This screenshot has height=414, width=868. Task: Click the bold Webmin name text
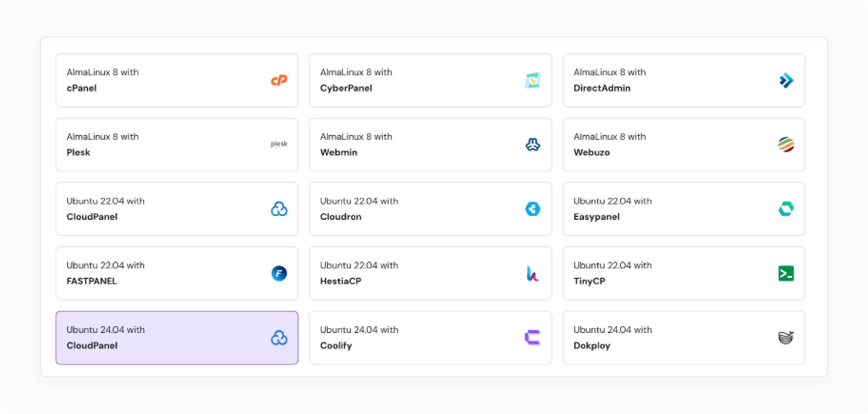click(339, 152)
